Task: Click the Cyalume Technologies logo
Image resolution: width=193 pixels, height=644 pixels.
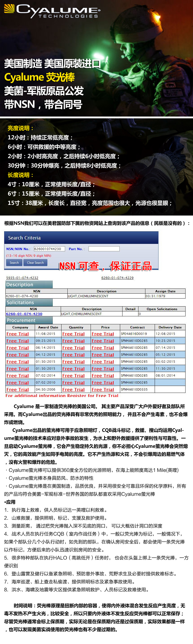Action: coord(52,11)
